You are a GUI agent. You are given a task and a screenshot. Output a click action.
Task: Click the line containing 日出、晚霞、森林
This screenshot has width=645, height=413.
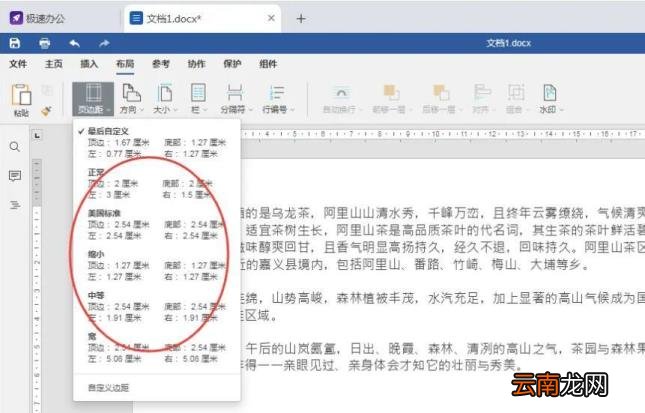(443, 349)
